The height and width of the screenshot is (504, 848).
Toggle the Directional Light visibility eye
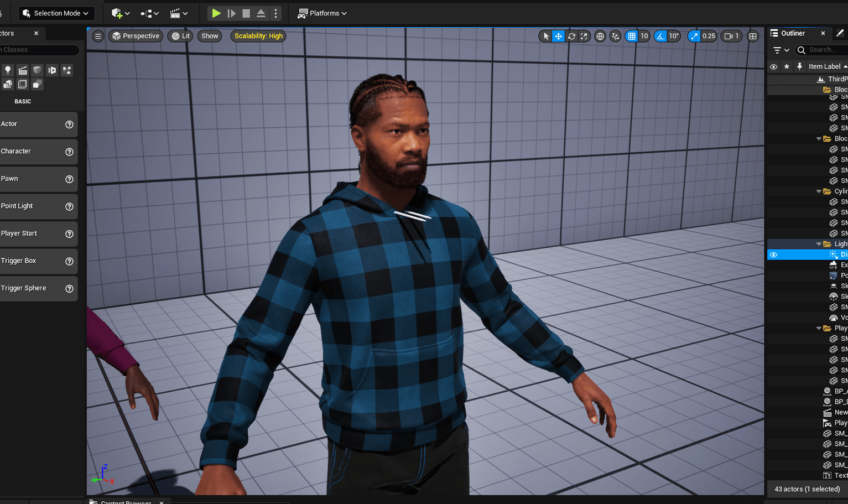[x=773, y=254]
